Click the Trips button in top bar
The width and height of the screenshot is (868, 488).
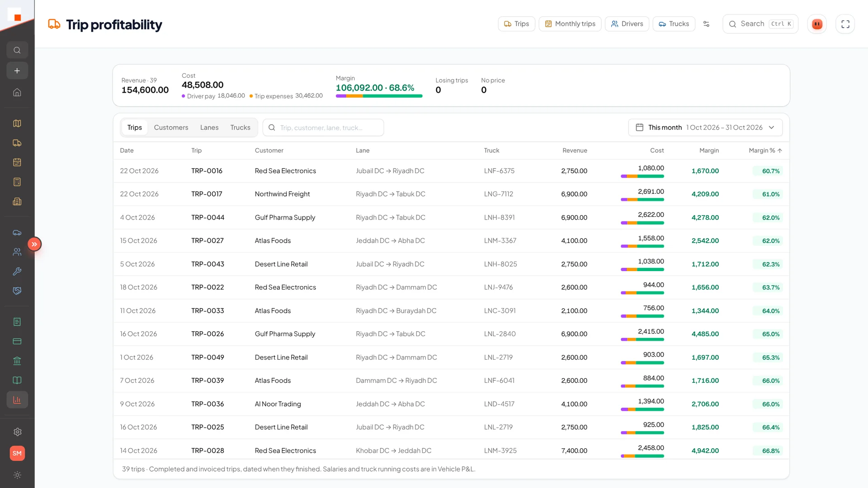pos(516,24)
